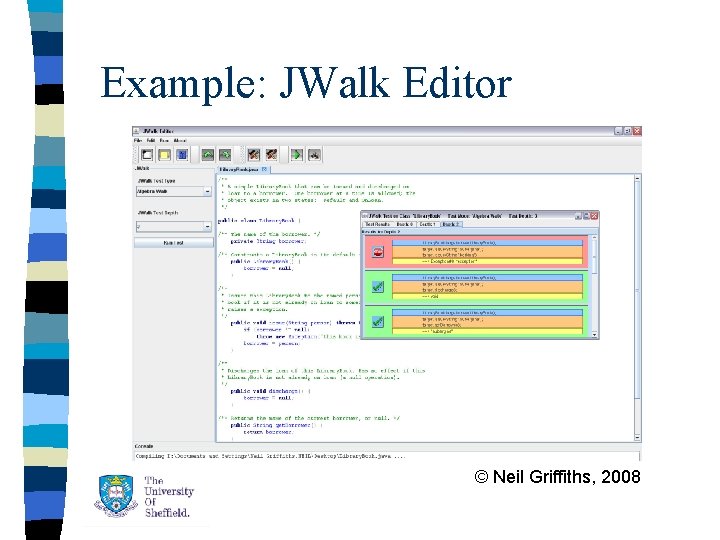Open the Edit menu
Screen dimensions: 720x540
coord(151,141)
